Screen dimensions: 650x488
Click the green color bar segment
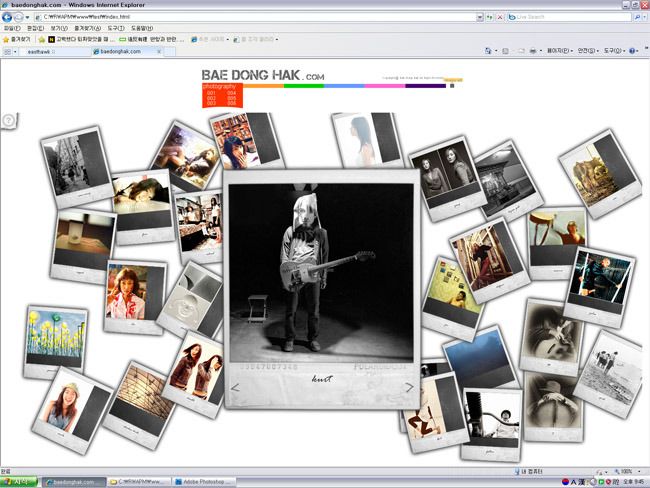tap(304, 86)
